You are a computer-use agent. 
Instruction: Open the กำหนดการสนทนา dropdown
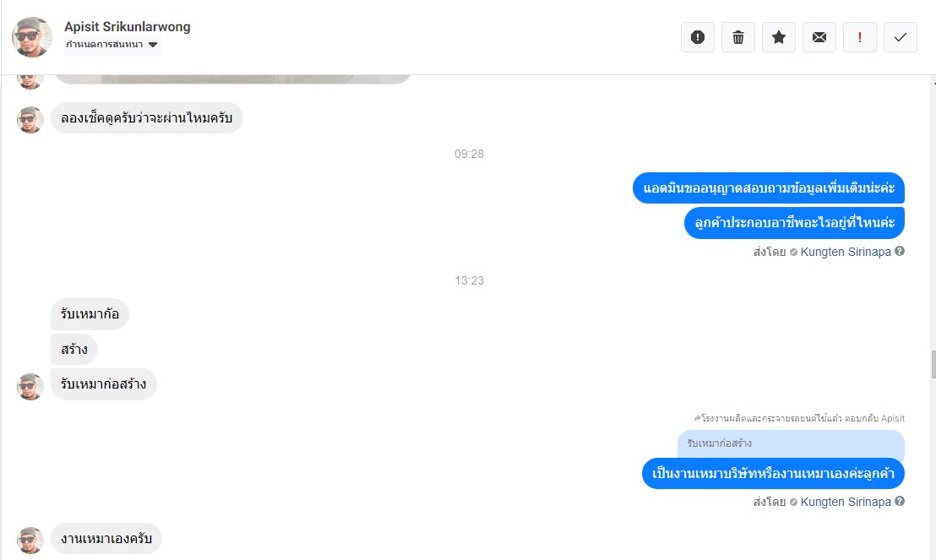point(112,45)
